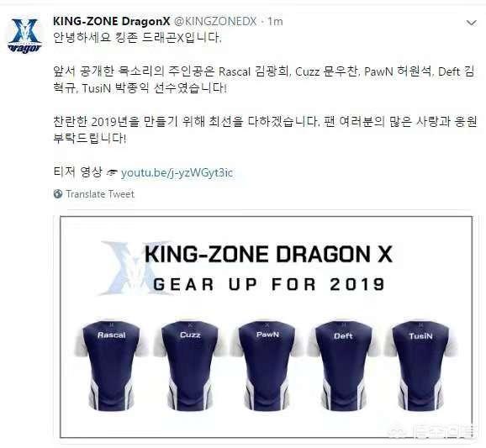Click the globe icon beside Translate Tweet
The height and width of the screenshot is (448, 486).
(58, 194)
